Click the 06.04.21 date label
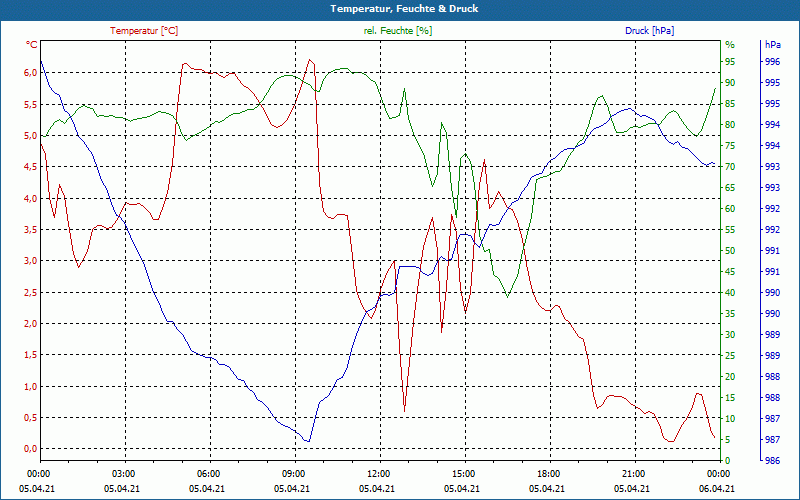The width and height of the screenshot is (800, 500). (x=717, y=488)
